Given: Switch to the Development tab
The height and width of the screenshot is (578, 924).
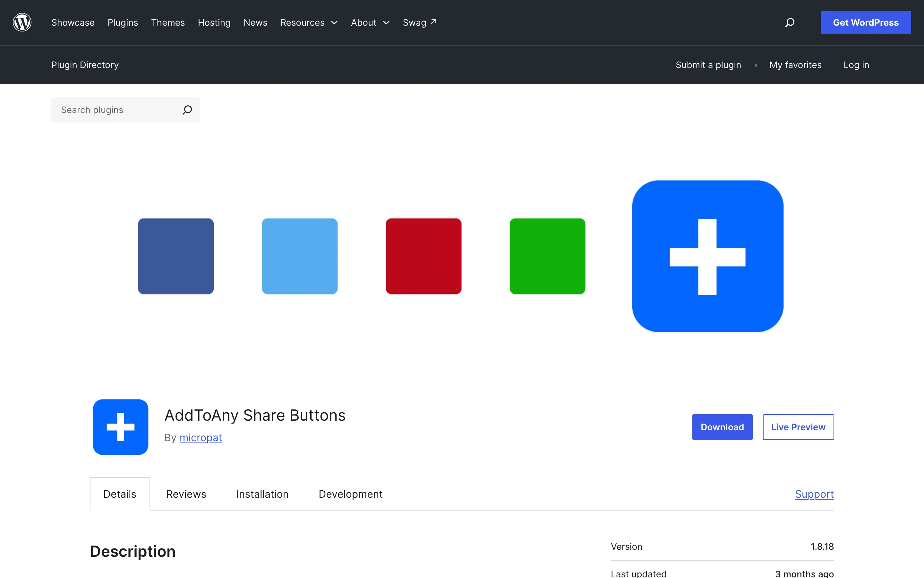Looking at the screenshot, I should [x=350, y=494].
